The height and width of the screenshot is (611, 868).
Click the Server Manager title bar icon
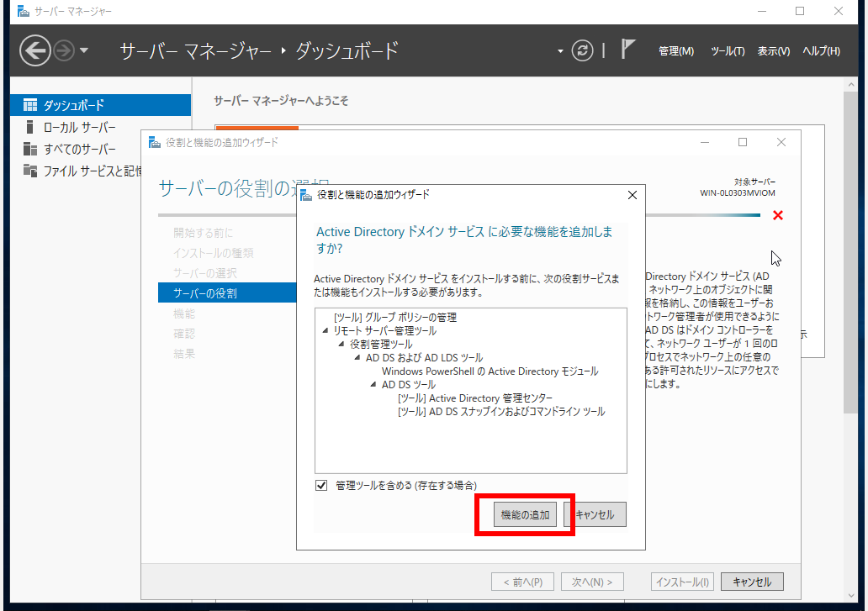tap(24, 11)
